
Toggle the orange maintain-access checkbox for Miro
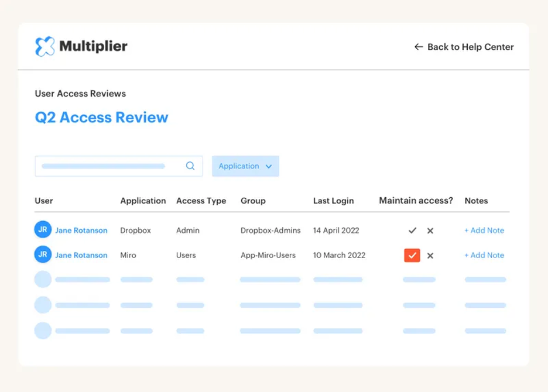pyautogui.click(x=412, y=255)
